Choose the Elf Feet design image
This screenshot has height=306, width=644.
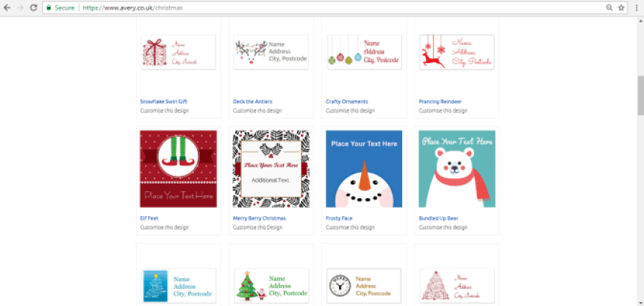(x=178, y=169)
